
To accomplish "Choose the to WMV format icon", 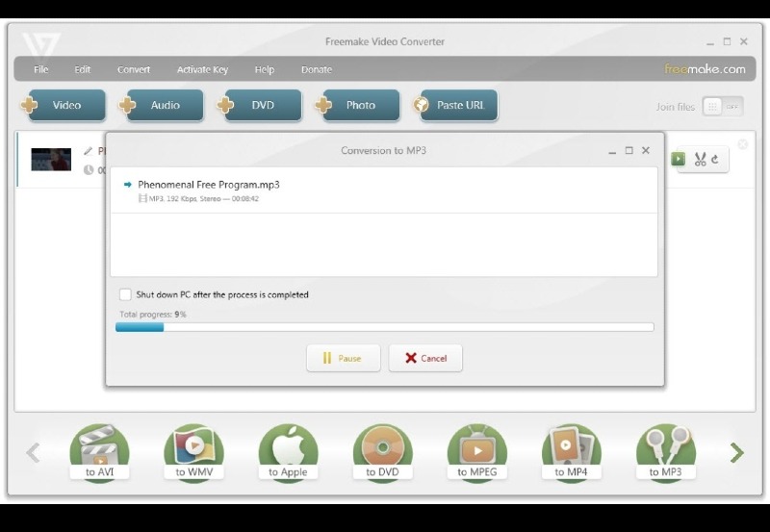I will click(194, 452).
